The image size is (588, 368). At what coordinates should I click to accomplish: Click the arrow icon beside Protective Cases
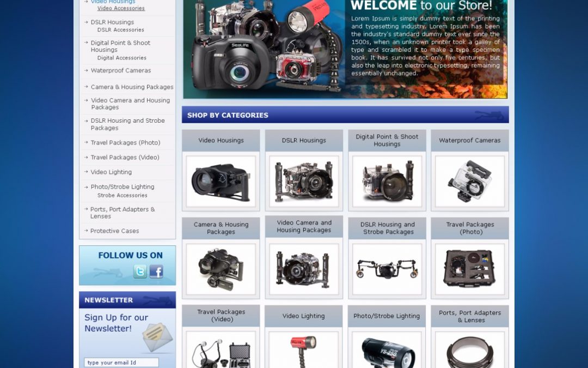pyautogui.click(x=87, y=231)
